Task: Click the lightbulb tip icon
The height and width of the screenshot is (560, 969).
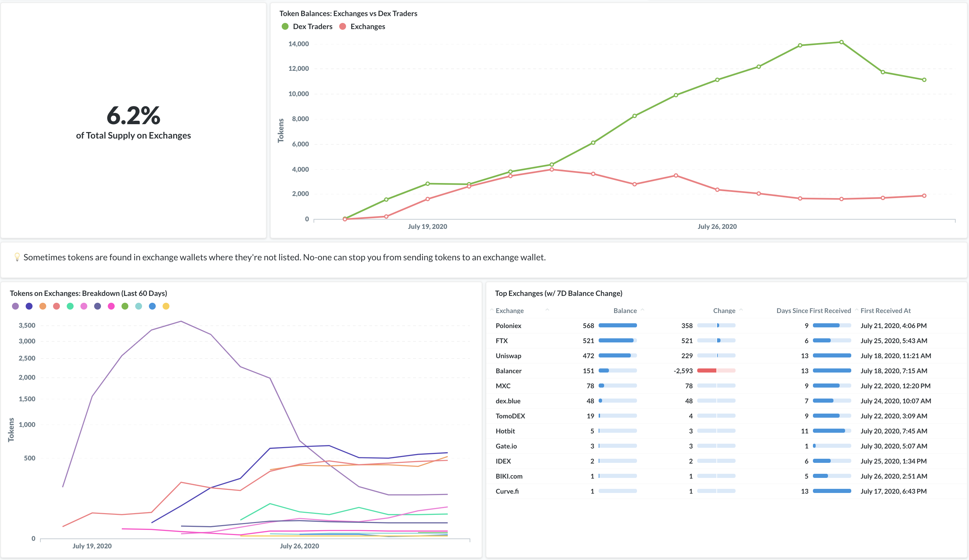Action: (x=17, y=257)
